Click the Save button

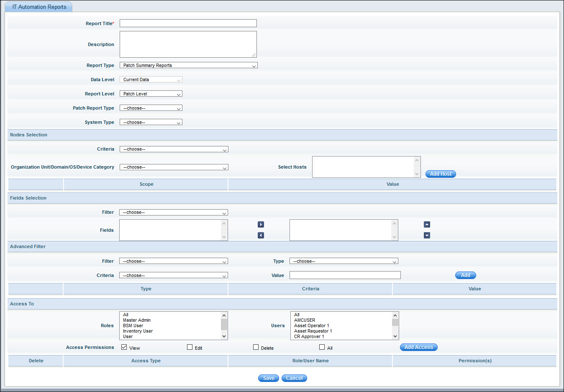pyautogui.click(x=268, y=378)
